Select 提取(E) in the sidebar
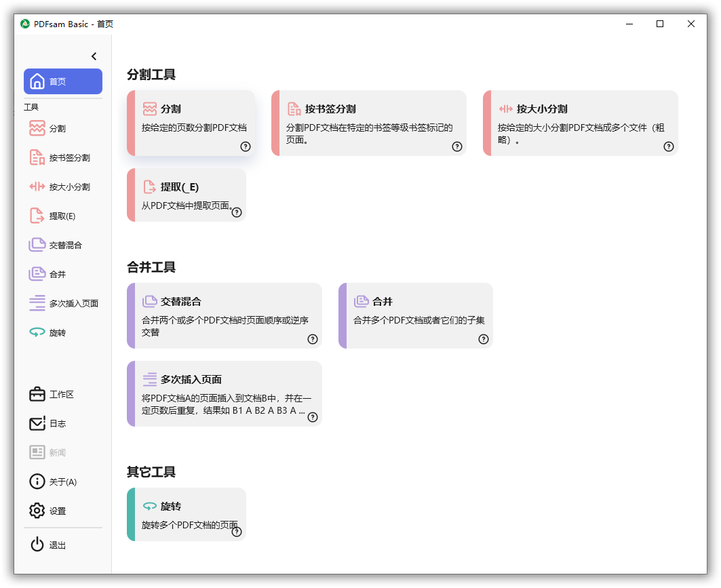 (61, 216)
